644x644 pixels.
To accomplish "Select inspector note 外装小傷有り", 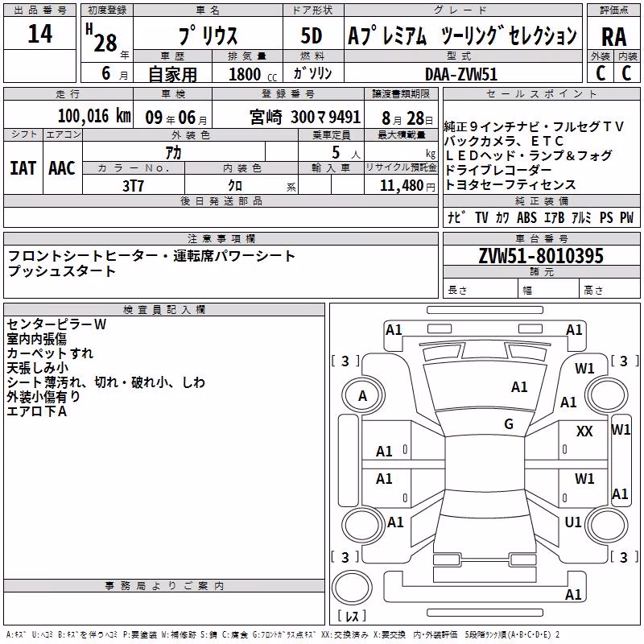I will [x=43, y=397].
